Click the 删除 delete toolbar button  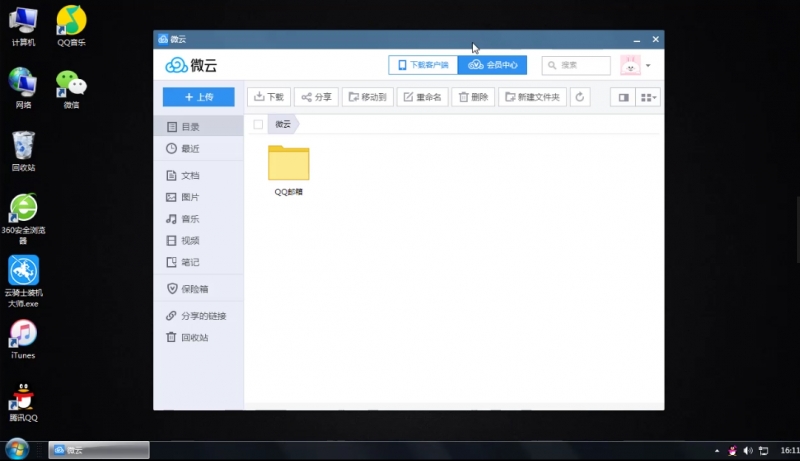coord(473,97)
